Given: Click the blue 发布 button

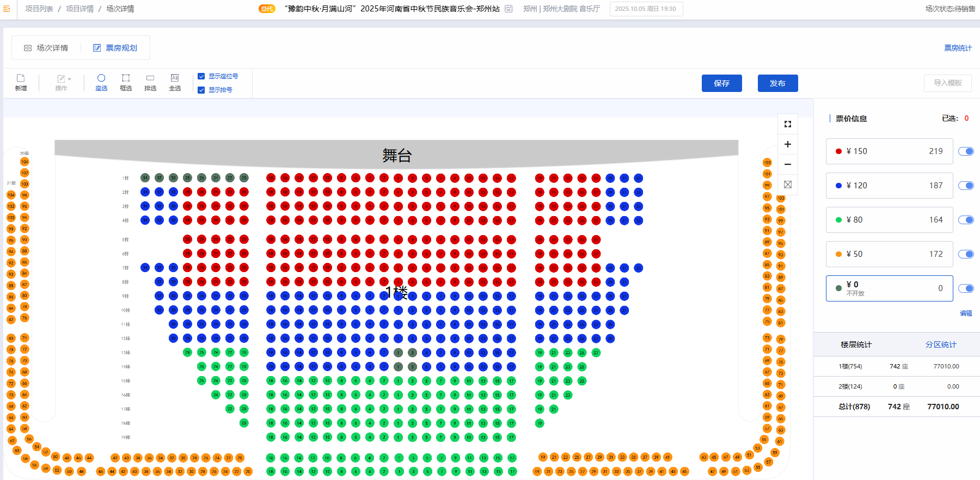Looking at the screenshot, I should point(777,83).
